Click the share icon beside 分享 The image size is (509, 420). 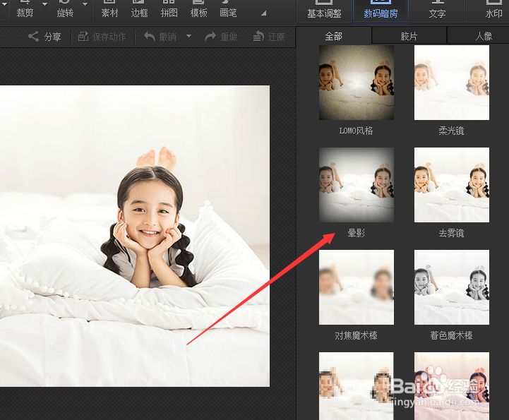33,36
